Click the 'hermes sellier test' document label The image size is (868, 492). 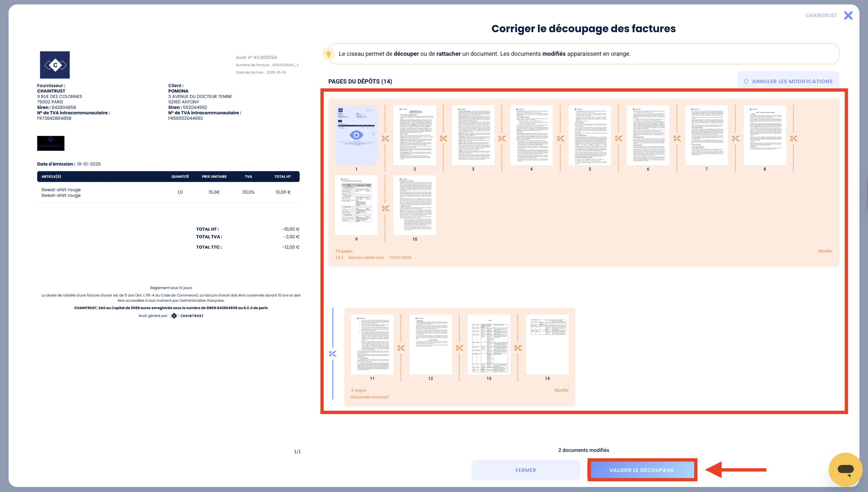point(366,258)
